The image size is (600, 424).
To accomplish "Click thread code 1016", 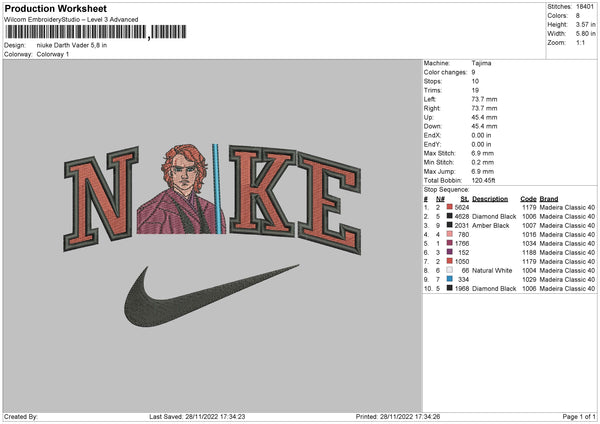I will pyautogui.click(x=529, y=235).
